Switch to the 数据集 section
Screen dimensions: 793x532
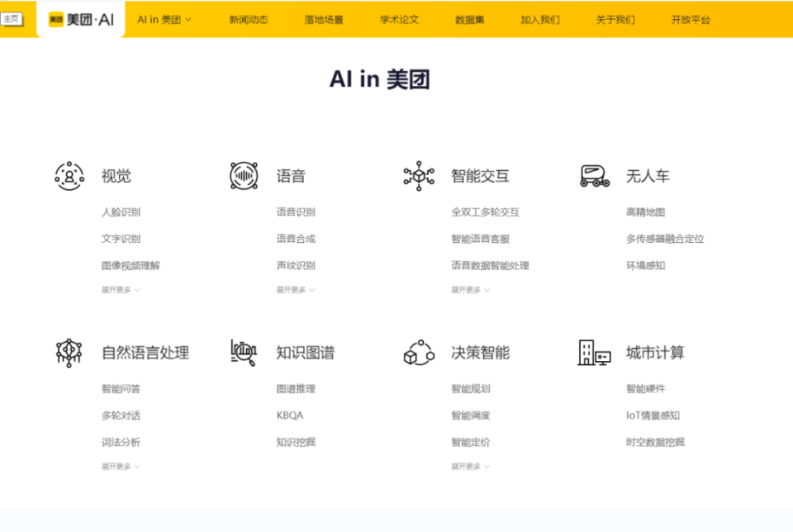pyautogui.click(x=468, y=19)
